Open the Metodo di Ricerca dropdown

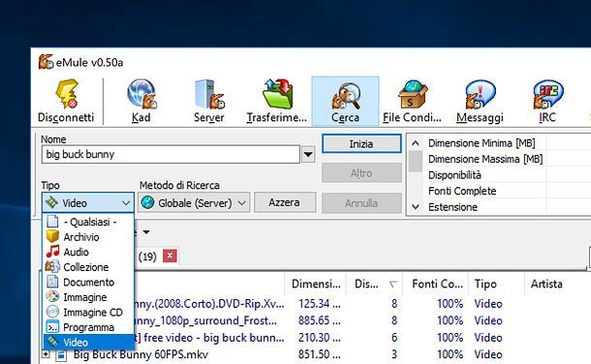[x=194, y=203]
